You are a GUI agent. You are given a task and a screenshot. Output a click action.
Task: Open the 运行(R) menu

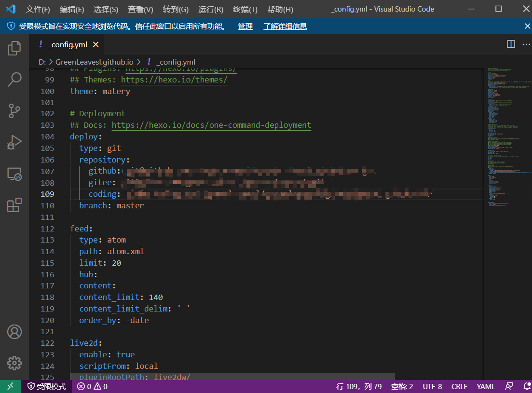coord(211,10)
